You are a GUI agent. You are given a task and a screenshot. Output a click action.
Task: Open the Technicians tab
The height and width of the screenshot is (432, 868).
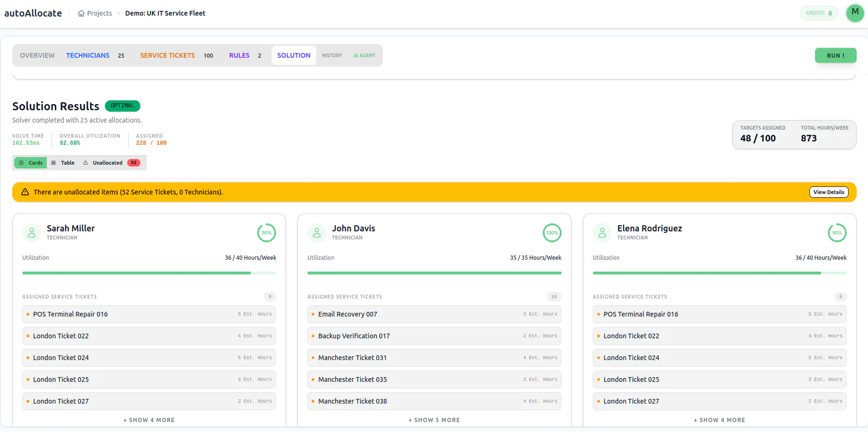pyautogui.click(x=95, y=55)
